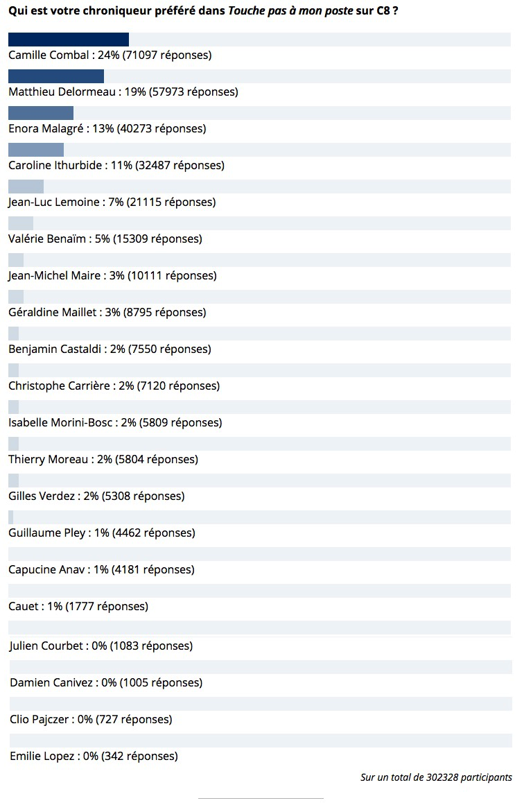Click the Caroline Ithurbide 11% result bar
The width and height of the screenshot is (524, 812).
pos(35,150)
